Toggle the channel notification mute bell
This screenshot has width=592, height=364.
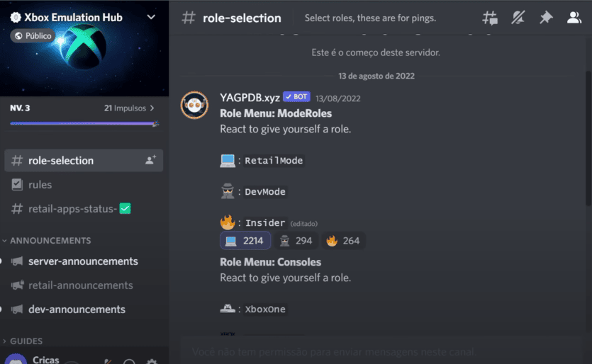(x=518, y=18)
